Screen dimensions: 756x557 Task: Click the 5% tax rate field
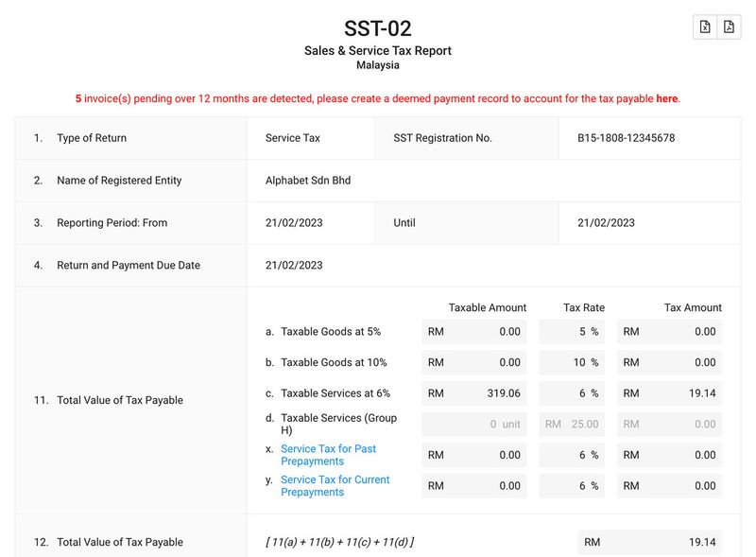[572, 332]
